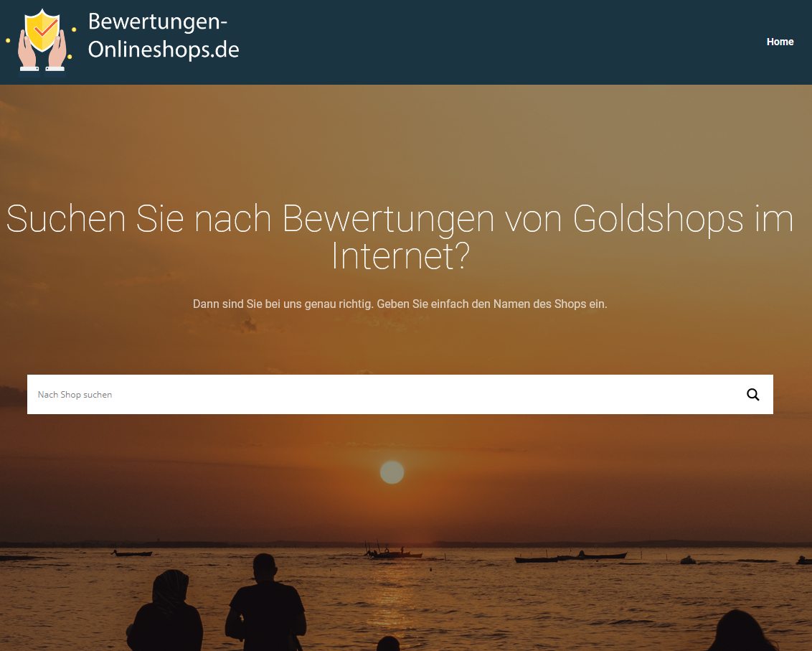Click the heading 'Suchen Sie nach Bewertungen von Goldshops im Internet?'
This screenshot has height=651, width=812.
pyautogui.click(x=400, y=237)
